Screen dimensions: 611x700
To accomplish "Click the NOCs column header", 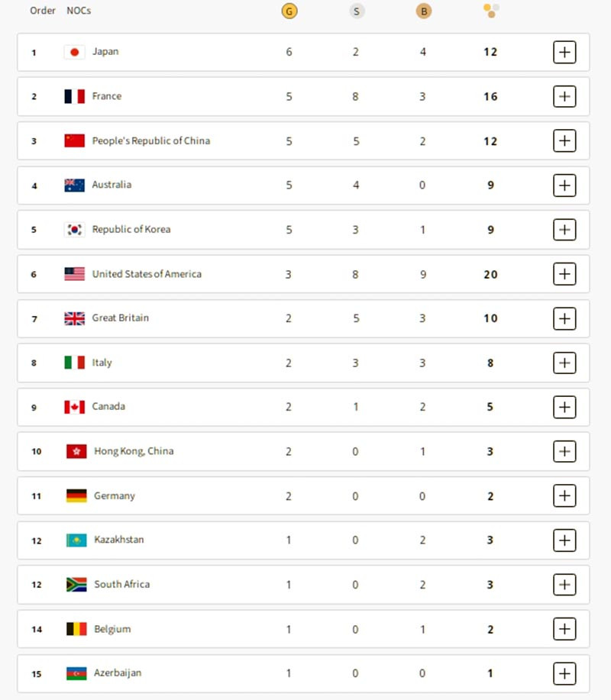I will click(x=79, y=11).
